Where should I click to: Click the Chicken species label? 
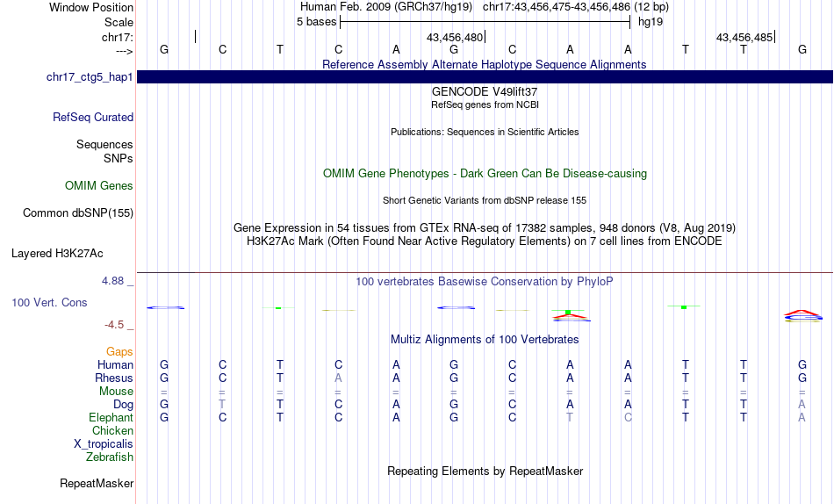tap(112, 430)
